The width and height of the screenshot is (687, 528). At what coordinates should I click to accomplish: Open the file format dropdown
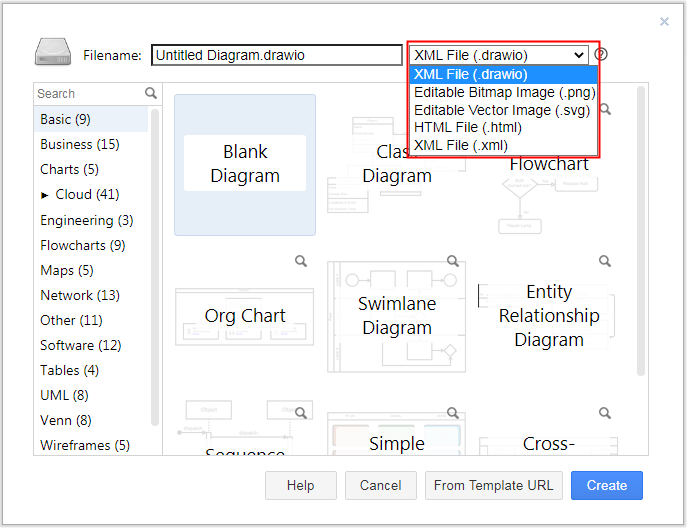498,55
